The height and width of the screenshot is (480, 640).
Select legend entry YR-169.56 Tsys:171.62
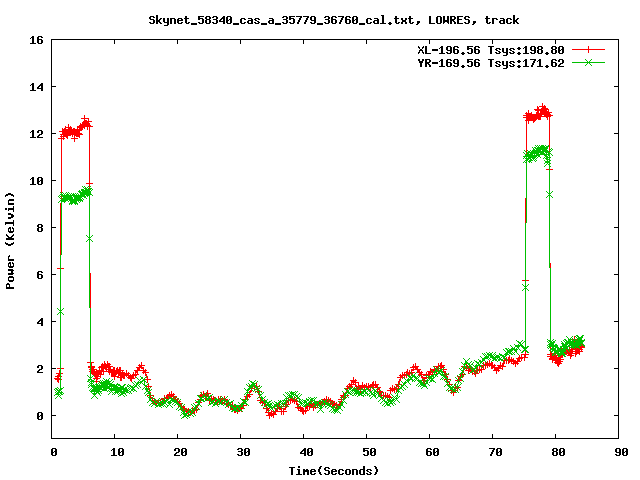point(491,63)
